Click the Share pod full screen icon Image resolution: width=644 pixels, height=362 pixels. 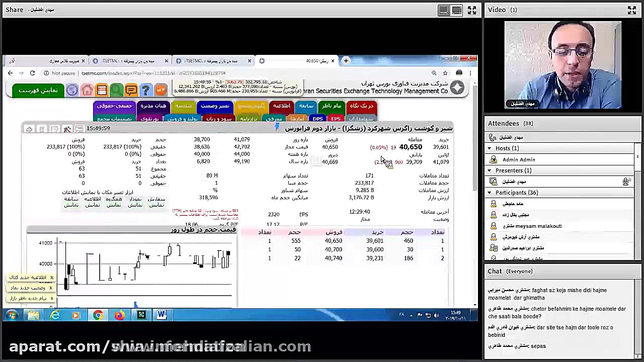pos(471,10)
